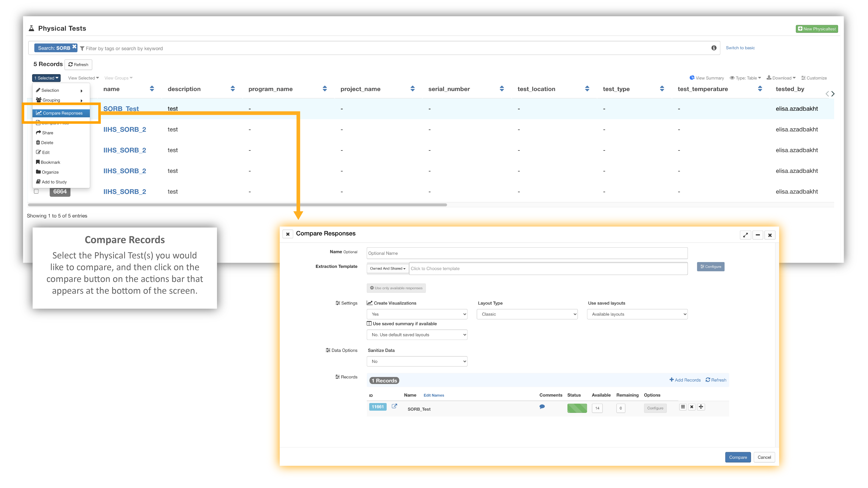868x488 pixels.
Task: Open Customize table columns
Action: tap(814, 78)
